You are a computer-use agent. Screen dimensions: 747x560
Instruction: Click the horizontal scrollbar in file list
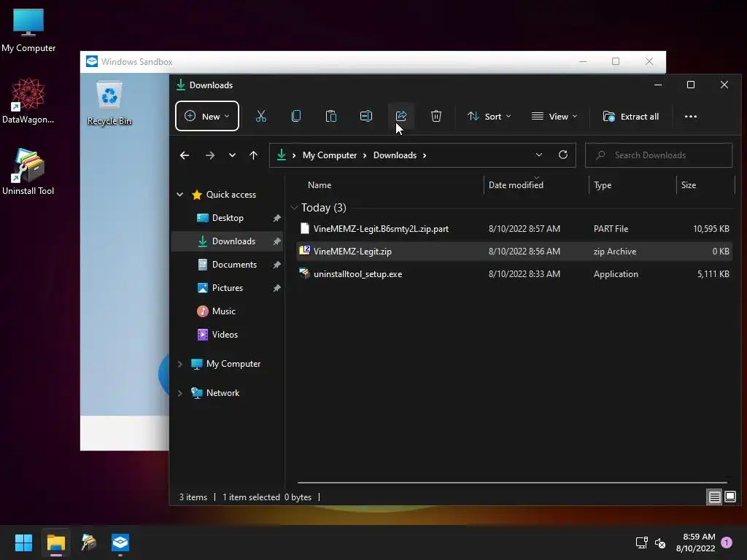click(x=512, y=483)
